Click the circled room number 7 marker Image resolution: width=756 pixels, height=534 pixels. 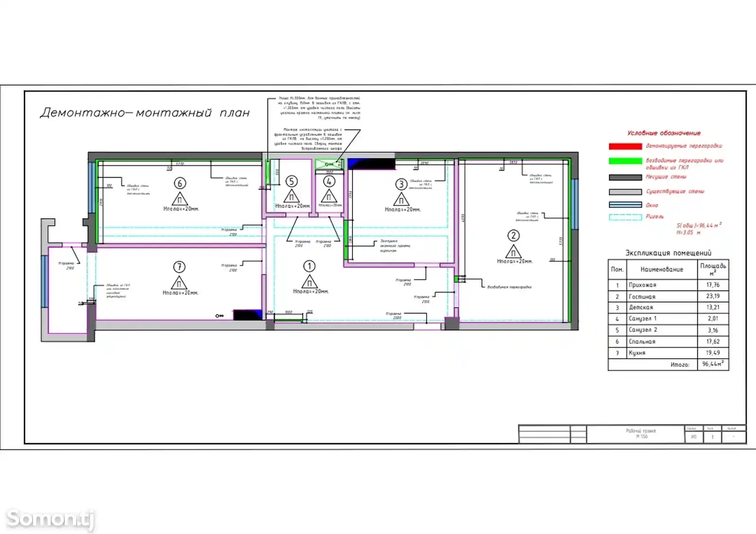tap(179, 267)
